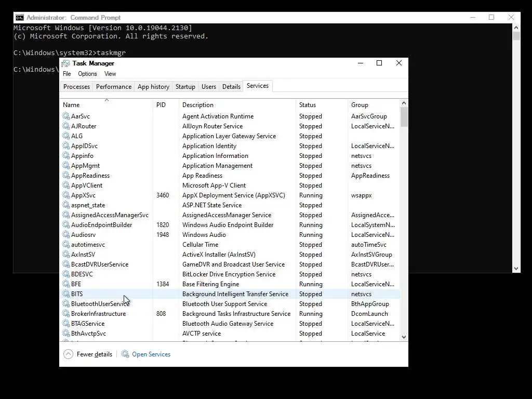Click the gear icon beside aspnet_state
The image size is (532, 399).
(66, 205)
